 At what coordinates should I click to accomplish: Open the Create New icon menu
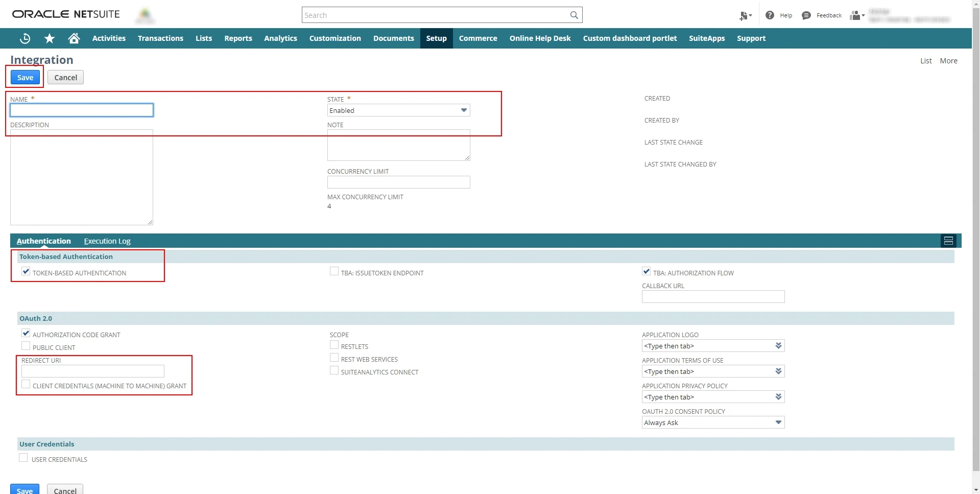746,16
